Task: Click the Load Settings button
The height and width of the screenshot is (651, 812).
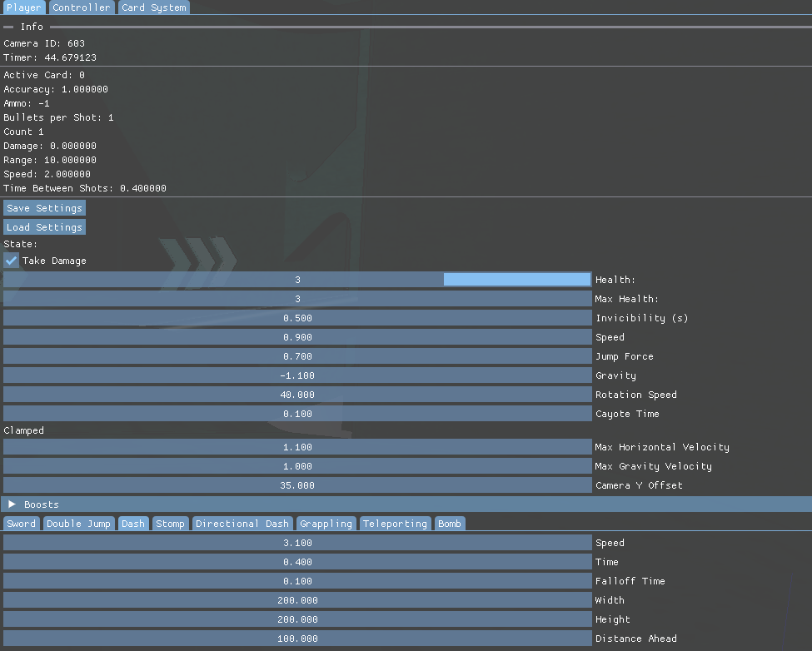Action: [44, 227]
